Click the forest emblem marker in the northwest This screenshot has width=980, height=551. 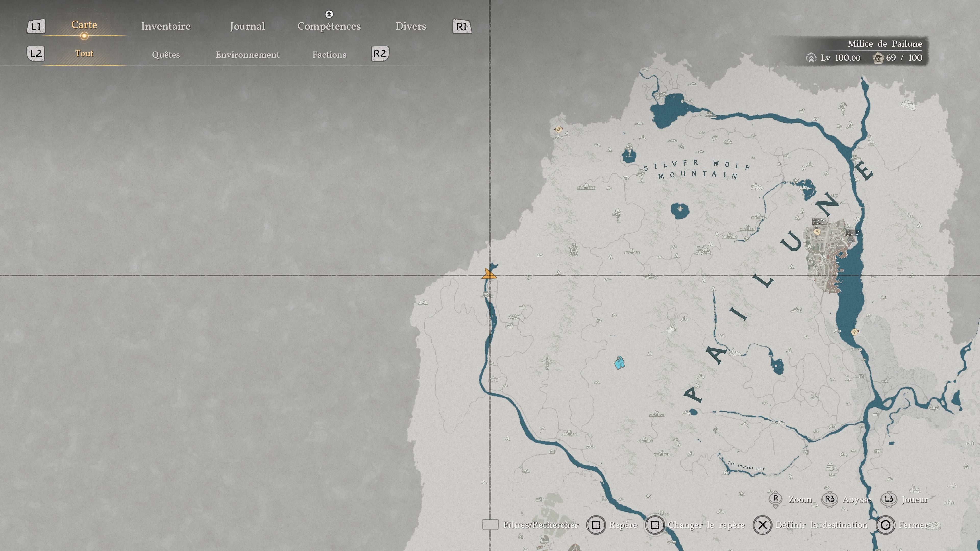coord(558,129)
